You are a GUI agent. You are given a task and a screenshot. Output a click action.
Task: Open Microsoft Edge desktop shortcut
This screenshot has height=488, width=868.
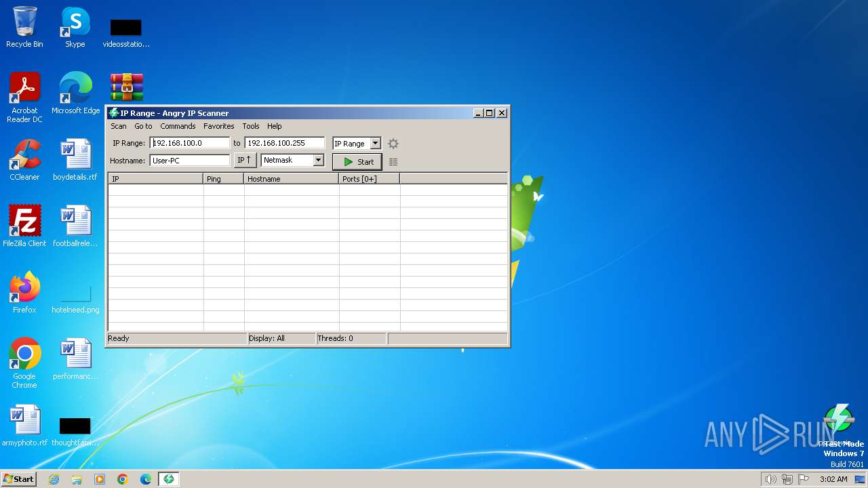pyautogui.click(x=75, y=94)
